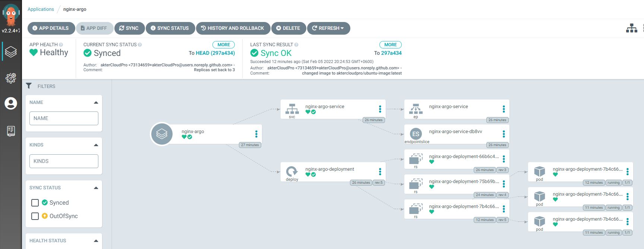Click MORE under Last Sync Result
This screenshot has width=644, height=249.
click(391, 45)
